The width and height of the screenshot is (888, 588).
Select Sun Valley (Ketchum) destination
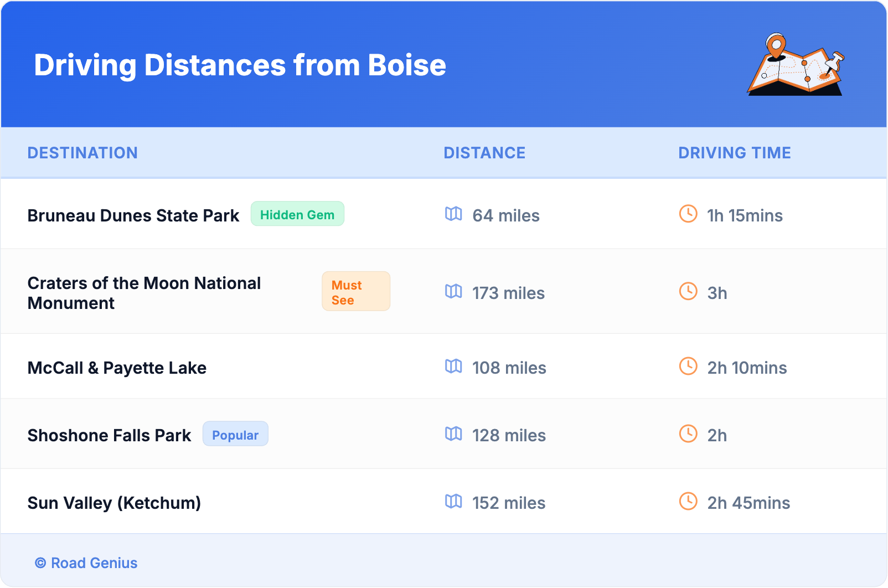114,503
